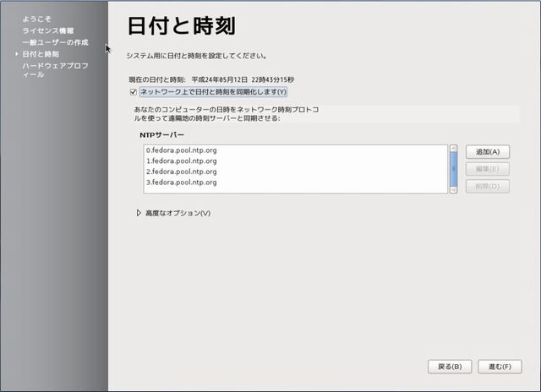Click the 追加(A) add button

[488, 152]
